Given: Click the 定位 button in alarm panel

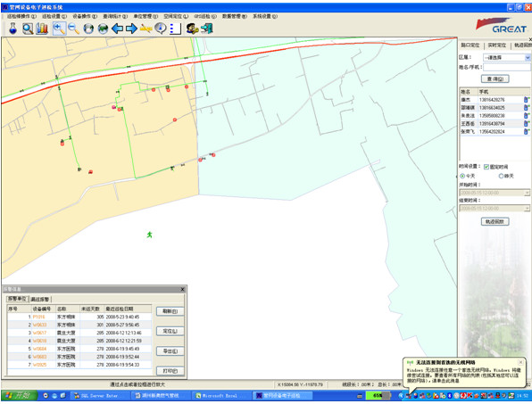Looking at the screenshot, I should click(170, 331).
